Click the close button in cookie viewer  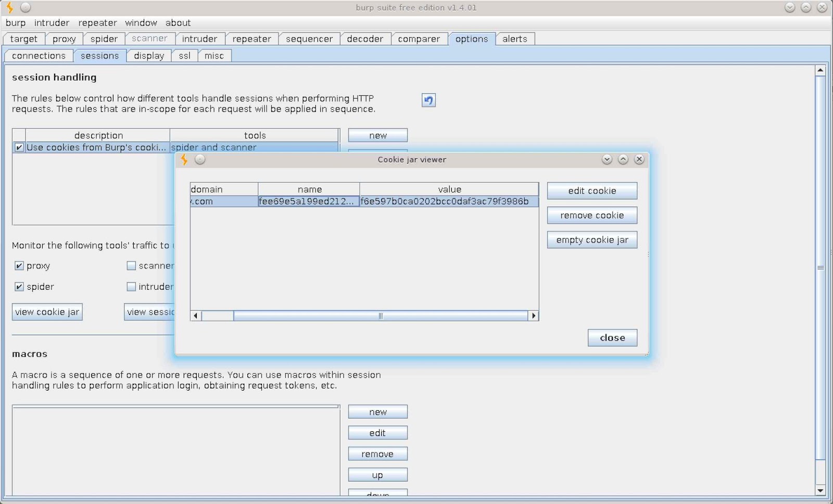click(x=612, y=338)
